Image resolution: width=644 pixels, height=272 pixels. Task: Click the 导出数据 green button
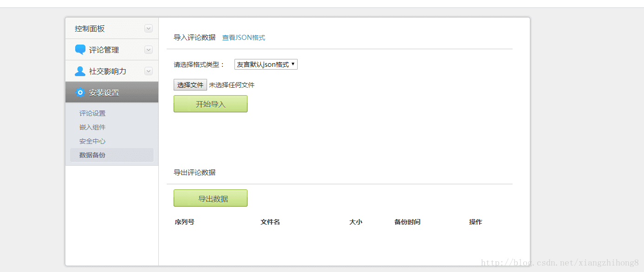coord(210,198)
